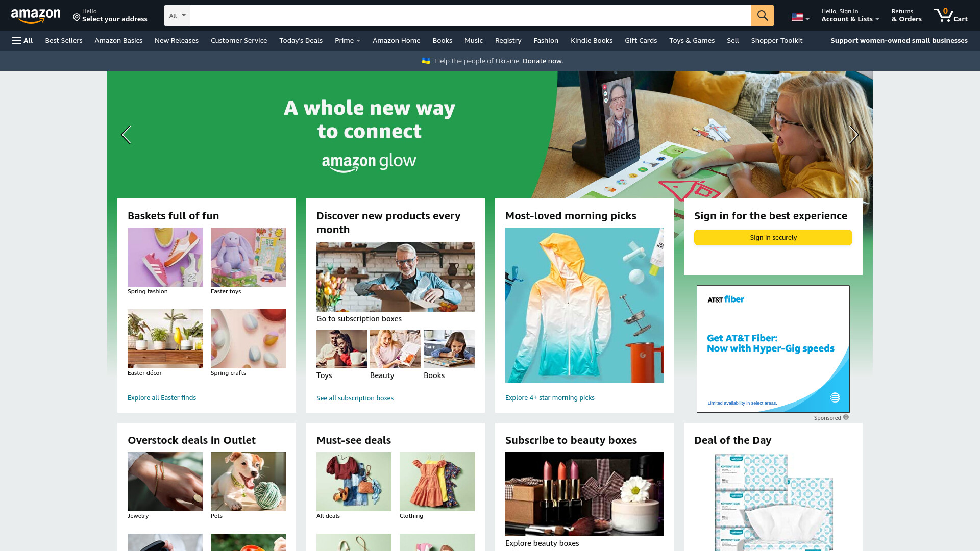Open Spring crafts thumbnail

248,339
